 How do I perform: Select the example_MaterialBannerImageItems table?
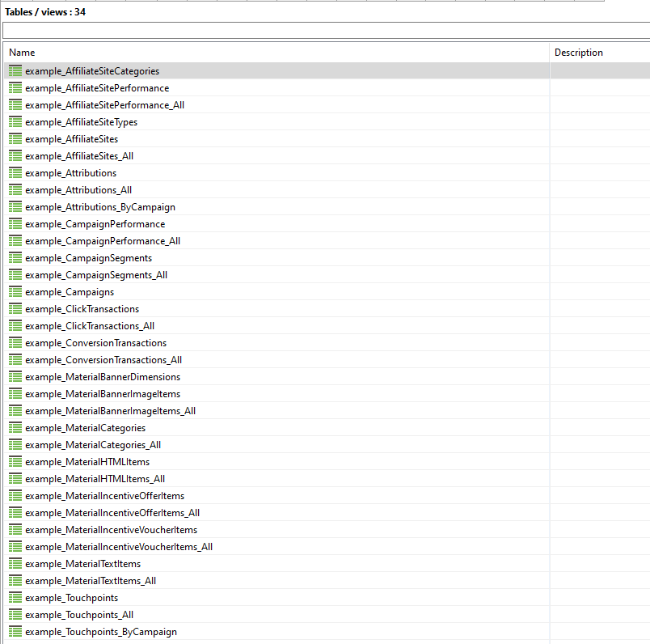(x=103, y=394)
